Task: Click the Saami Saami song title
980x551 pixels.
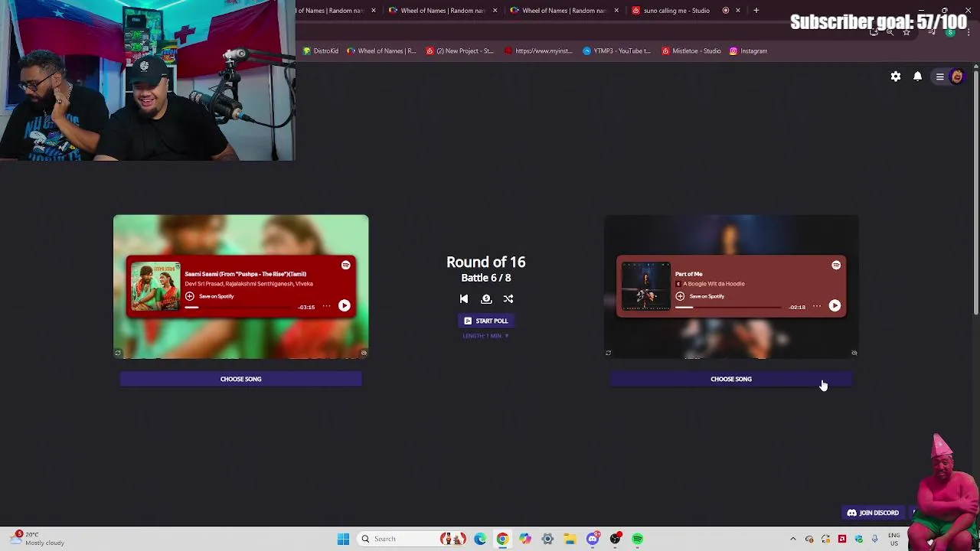Action: (245, 274)
